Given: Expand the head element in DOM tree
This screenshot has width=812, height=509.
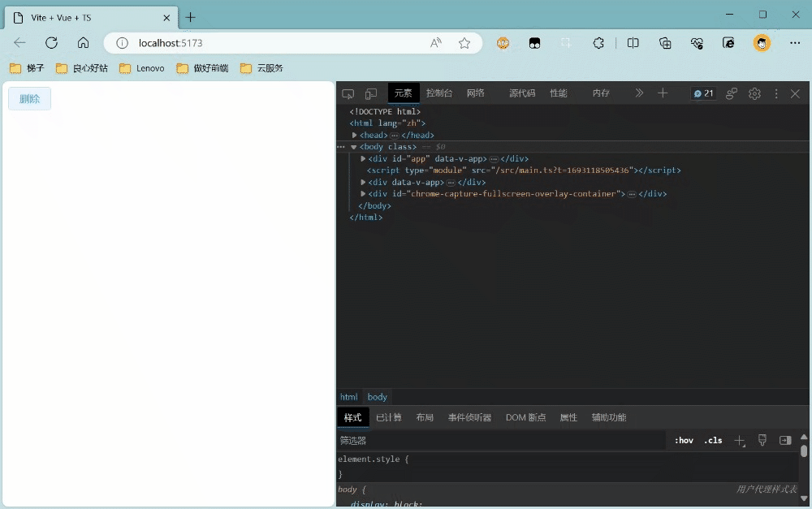Looking at the screenshot, I should (355, 135).
